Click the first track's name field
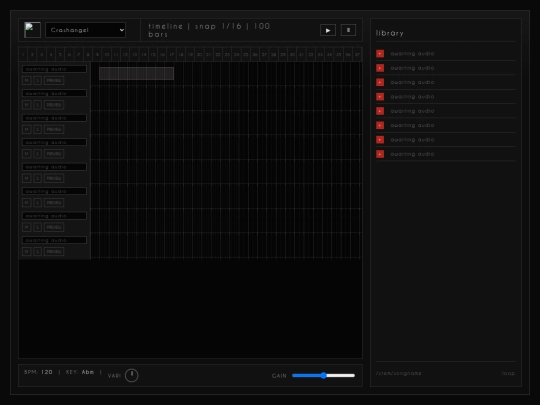This screenshot has height=405, width=540. [x=54, y=69]
